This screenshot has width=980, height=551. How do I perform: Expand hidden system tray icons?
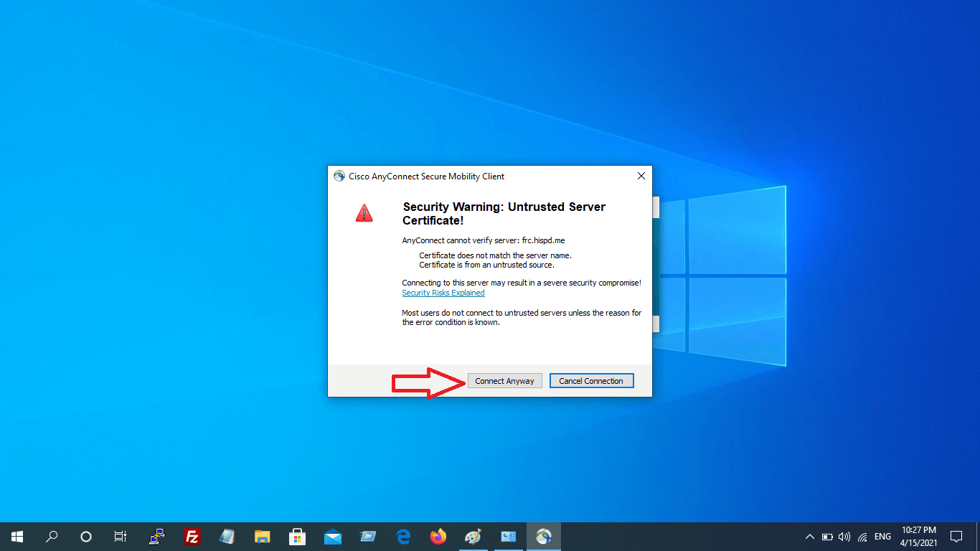coord(810,537)
